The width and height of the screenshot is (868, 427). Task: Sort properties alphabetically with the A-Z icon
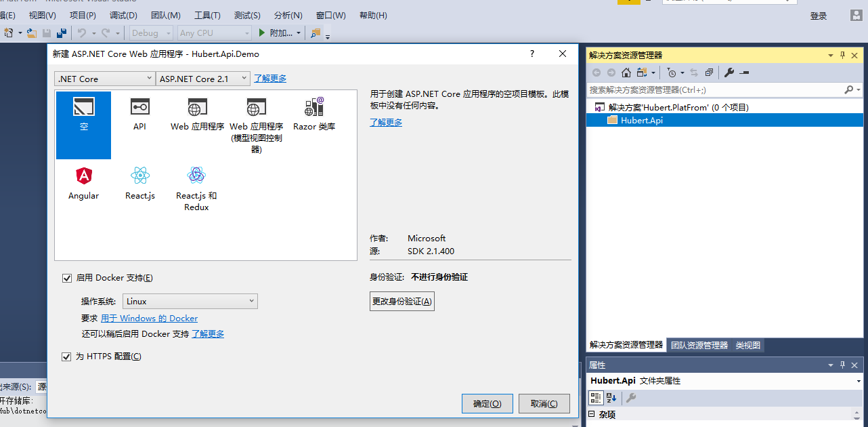pos(611,398)
